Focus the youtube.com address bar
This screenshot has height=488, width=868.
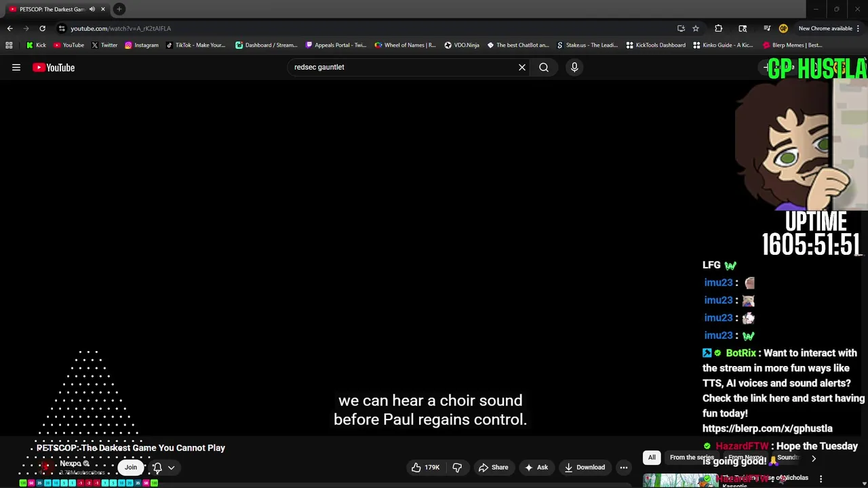(366, 28)
